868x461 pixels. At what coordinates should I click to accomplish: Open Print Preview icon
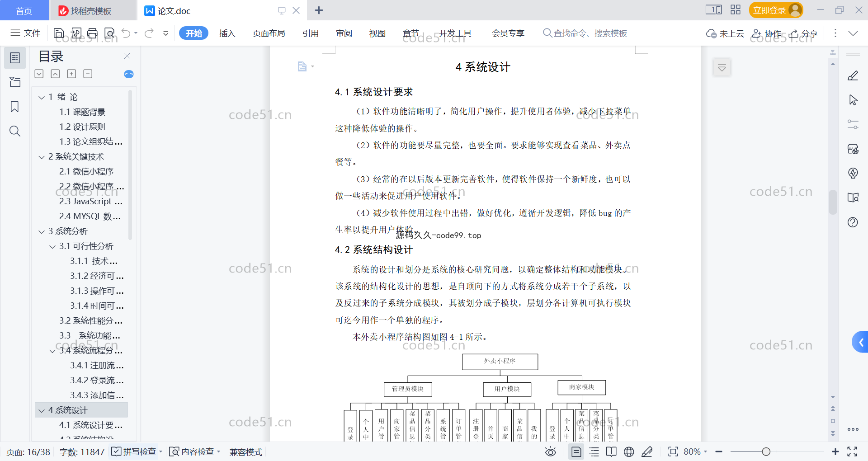pos(109,33)
